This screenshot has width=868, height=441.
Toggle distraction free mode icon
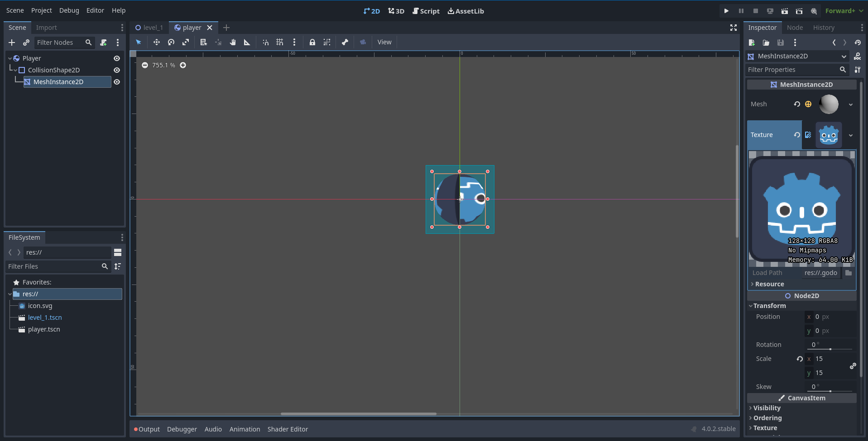734,28
